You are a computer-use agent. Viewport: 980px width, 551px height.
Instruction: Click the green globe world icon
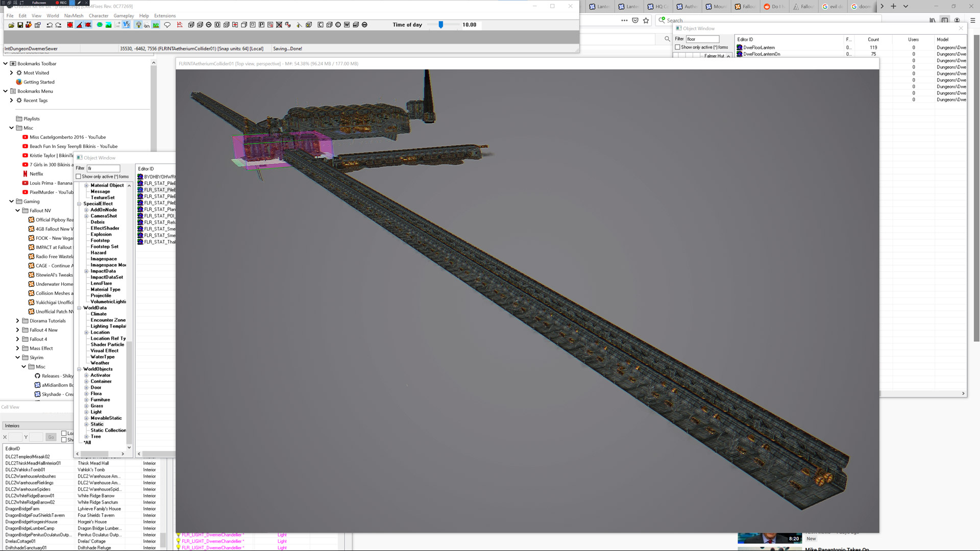pos(100,25)
